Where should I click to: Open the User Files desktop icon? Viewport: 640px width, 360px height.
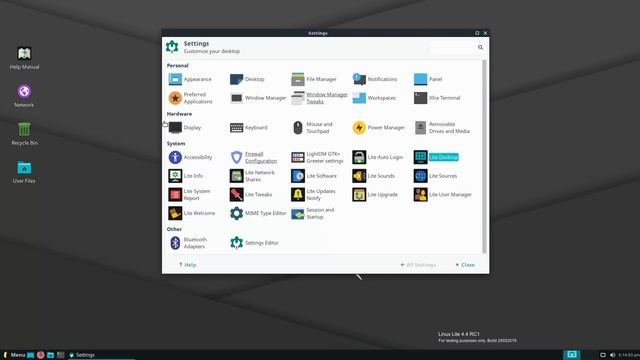[x=24, y=172]
